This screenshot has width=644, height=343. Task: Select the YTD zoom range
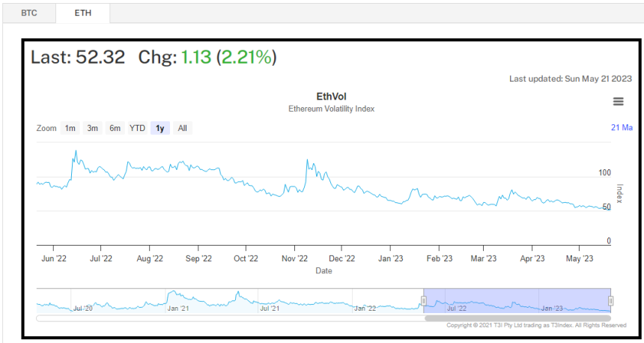[x=137, y=128]
